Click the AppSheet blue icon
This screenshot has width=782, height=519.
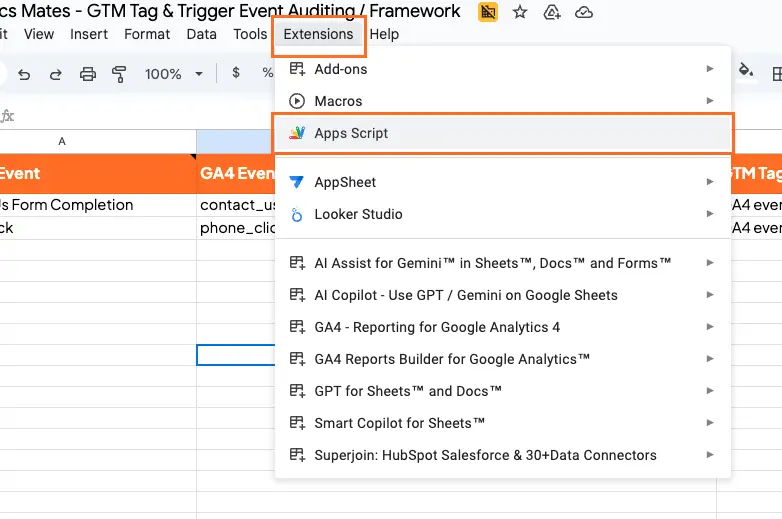(x=297, y=182)
